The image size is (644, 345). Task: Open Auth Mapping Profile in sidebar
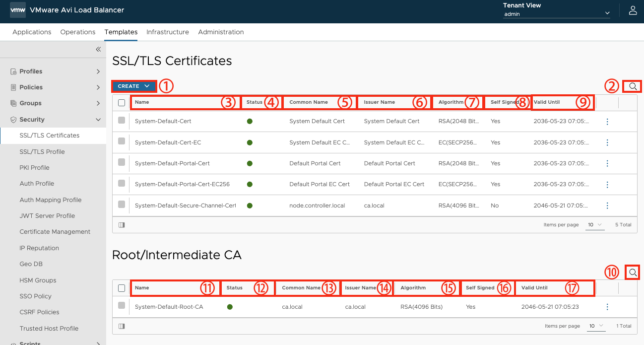[51, 200]
